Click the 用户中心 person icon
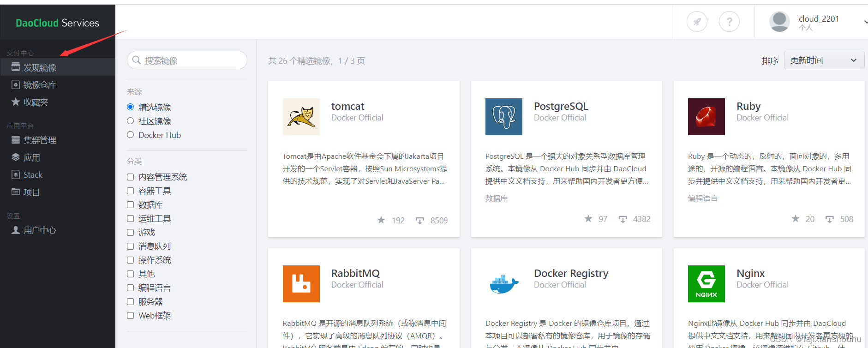Image resolution: width=868 pixels, height=348 pixels. coord(16,229)
